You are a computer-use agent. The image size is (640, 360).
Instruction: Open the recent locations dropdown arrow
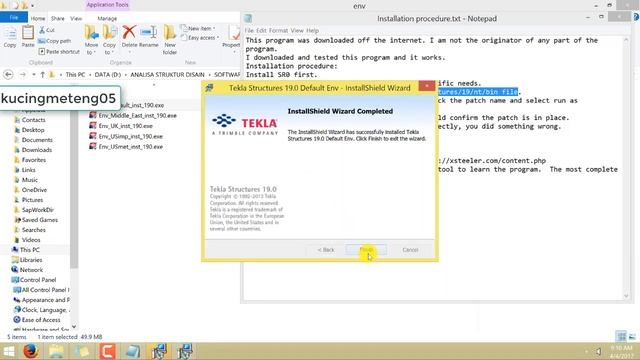click(33, 75)
